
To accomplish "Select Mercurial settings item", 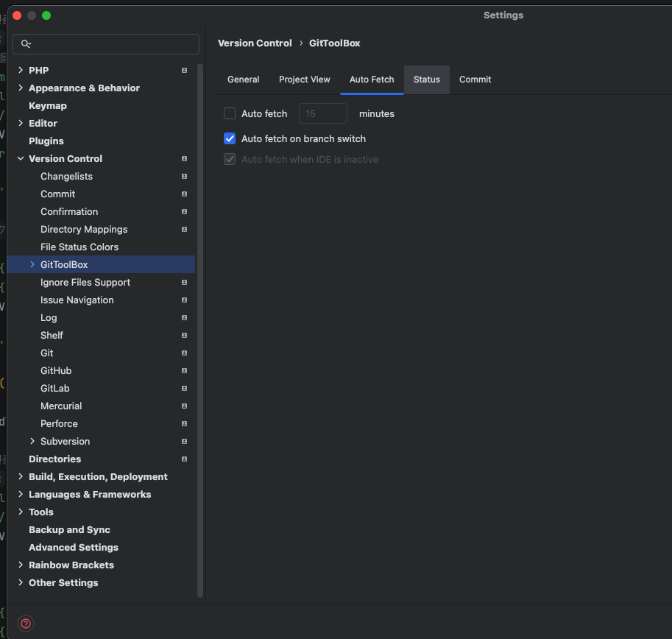I will (61, 406).
